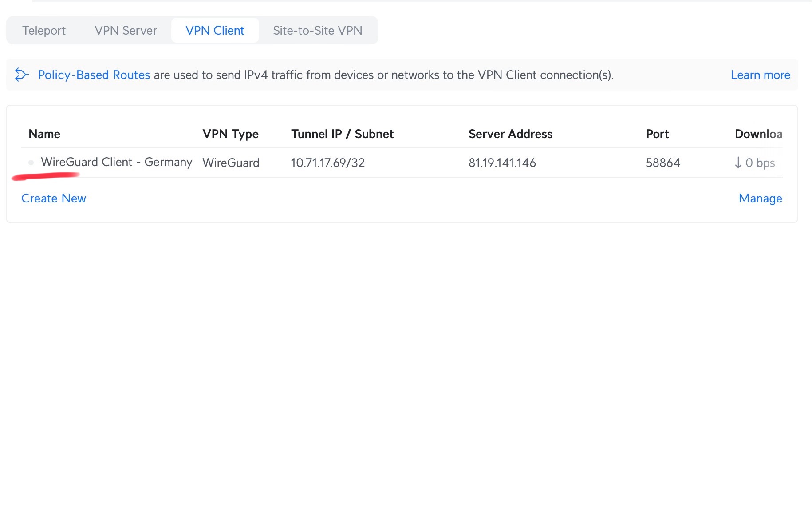
Task: Click Create New to add a VPN client
Action: [54, 198]
